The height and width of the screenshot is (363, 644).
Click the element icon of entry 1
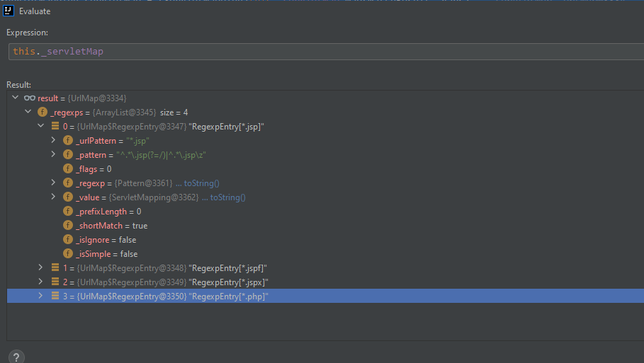(x=55, y=267)
